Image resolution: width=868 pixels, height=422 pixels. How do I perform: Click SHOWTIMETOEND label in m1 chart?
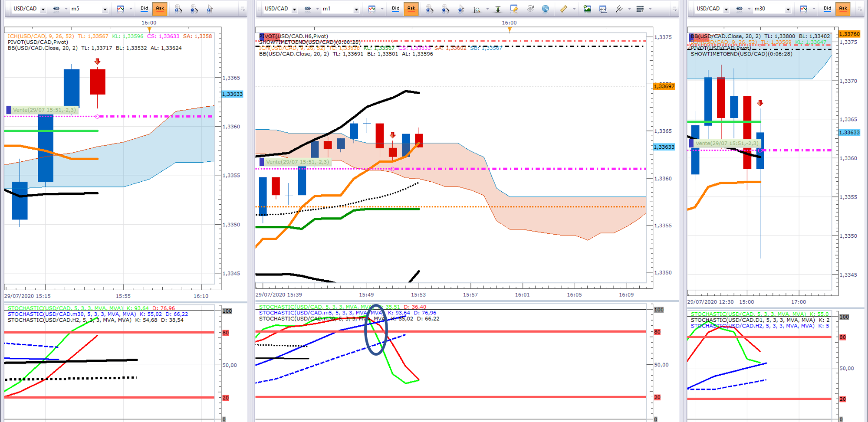click(x=310, y=42)
